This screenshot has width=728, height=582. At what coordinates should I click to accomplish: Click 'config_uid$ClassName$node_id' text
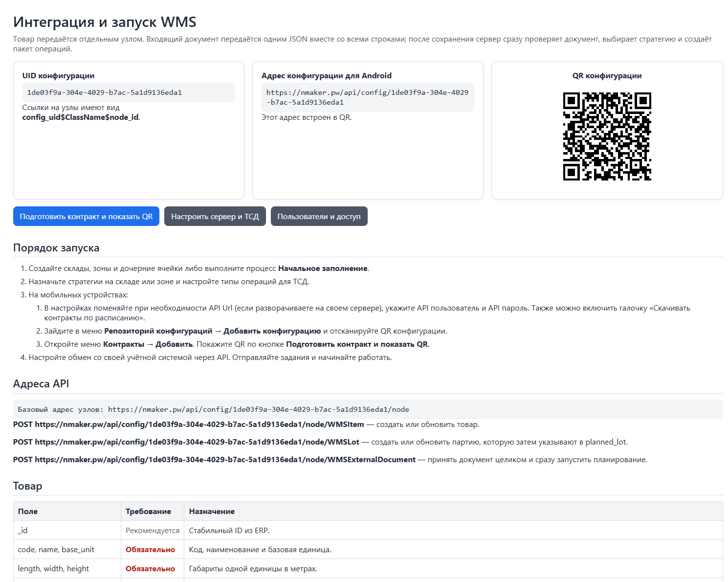click(81, 117)
